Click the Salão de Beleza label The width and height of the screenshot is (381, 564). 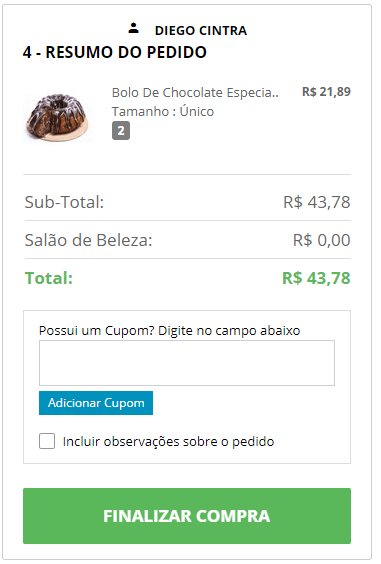(x=89, y=240)
